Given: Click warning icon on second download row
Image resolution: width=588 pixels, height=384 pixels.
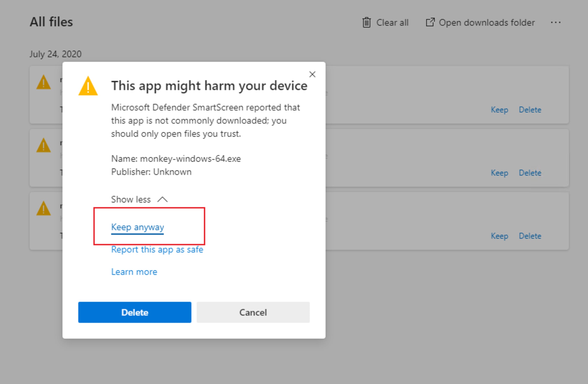Looking at the screenshot, I should (x=43, y=145).
